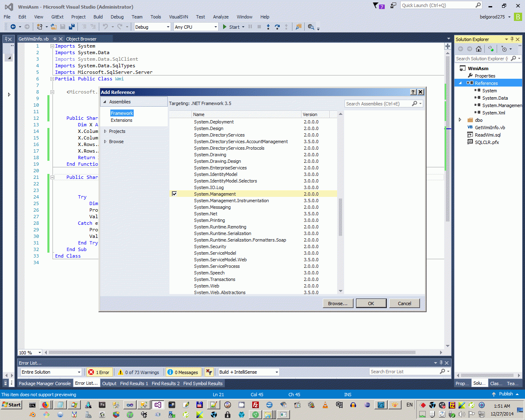Select the Properties node in Solution Explorer

coord(485,76)
